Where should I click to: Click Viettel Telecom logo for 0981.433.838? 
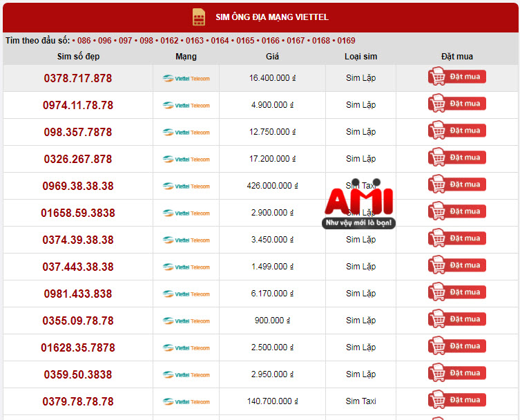(x=186, y=294)
